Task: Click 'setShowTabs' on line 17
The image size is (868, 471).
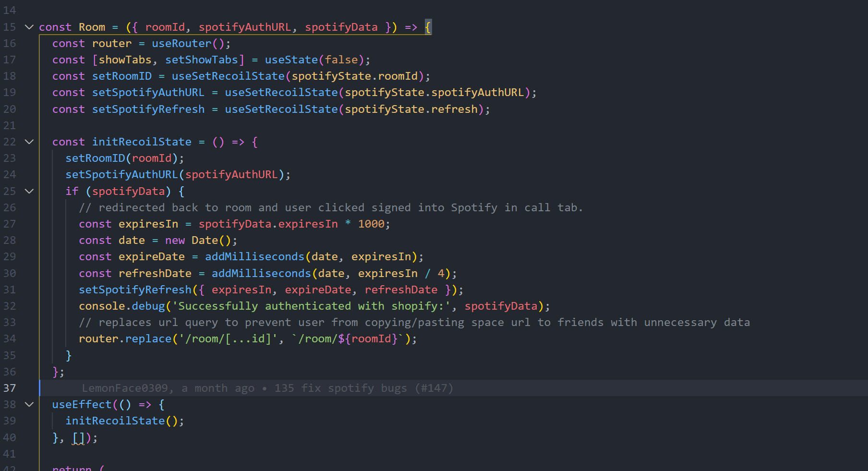Action: point(202,60)
